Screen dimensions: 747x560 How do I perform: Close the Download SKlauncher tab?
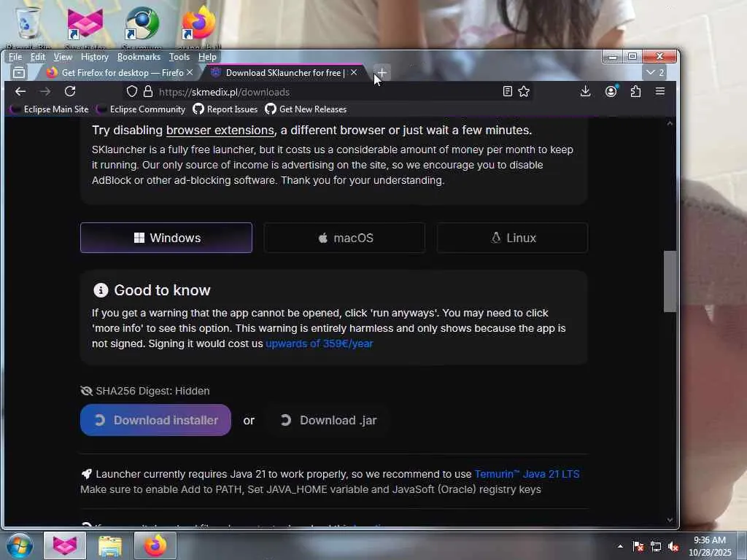point(354,72)
